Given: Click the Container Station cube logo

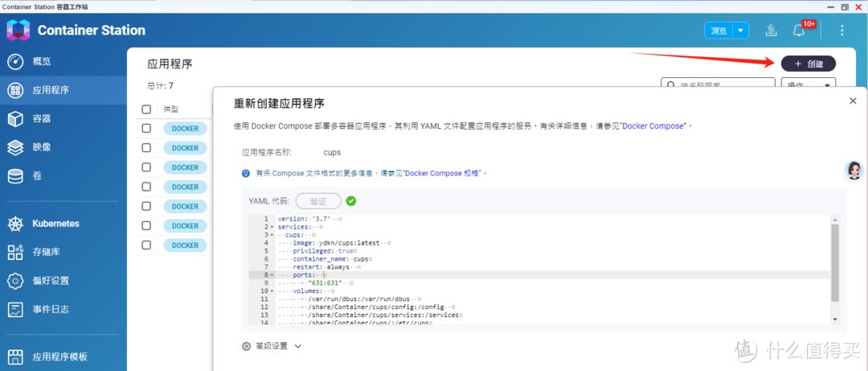Looking at the screenshot, I should tap(18, 30).
